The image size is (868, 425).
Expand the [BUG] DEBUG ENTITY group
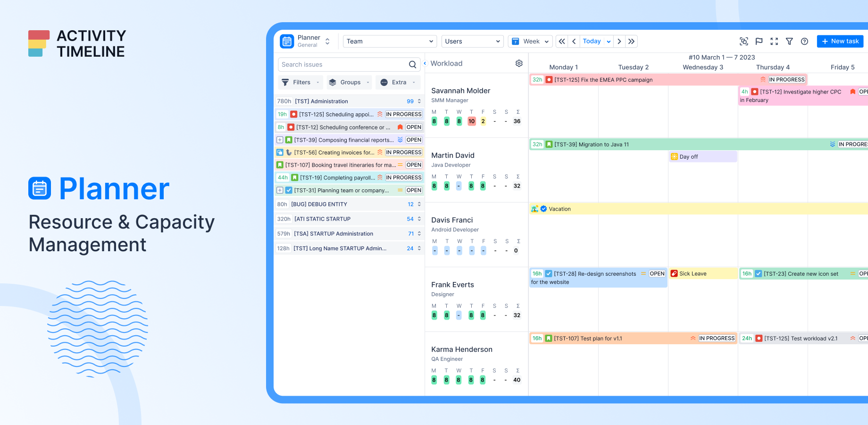(x=419, y=204)
